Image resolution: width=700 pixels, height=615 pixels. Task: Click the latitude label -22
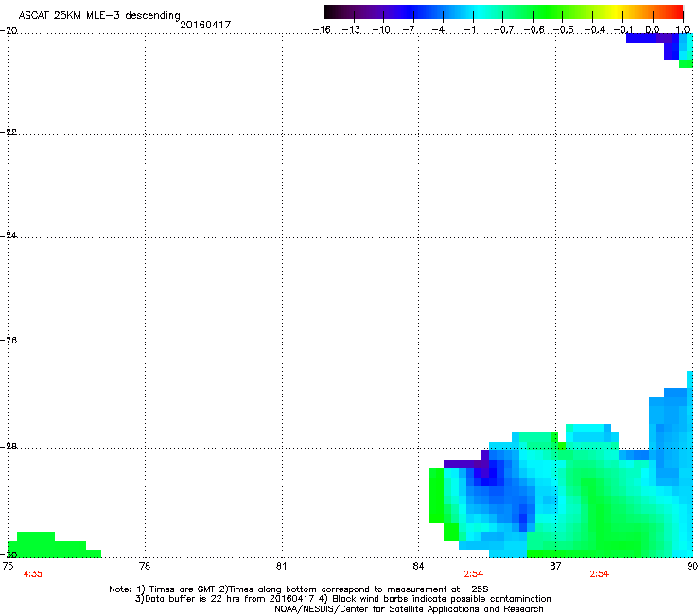[9, 132]
